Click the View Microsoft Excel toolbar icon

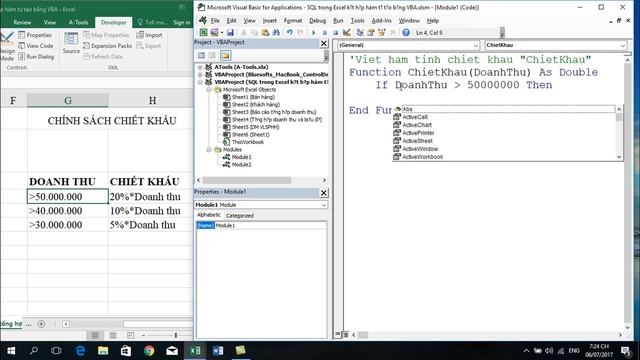click(203, 32)
